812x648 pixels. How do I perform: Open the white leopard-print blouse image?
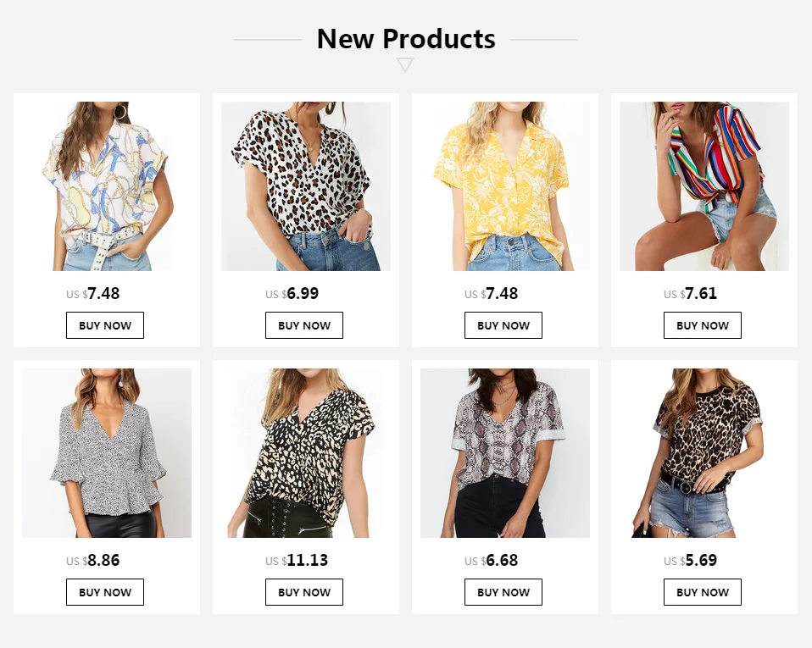click(306, 186)
